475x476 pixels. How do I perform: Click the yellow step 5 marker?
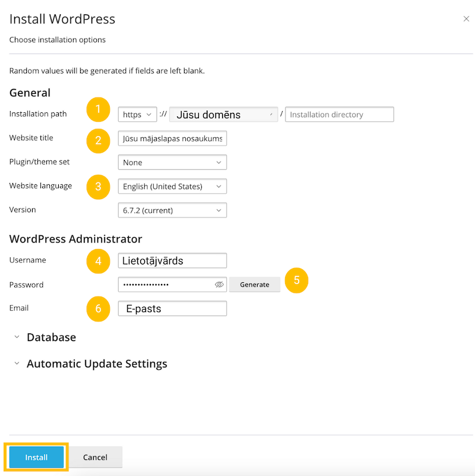click(297, 280)
